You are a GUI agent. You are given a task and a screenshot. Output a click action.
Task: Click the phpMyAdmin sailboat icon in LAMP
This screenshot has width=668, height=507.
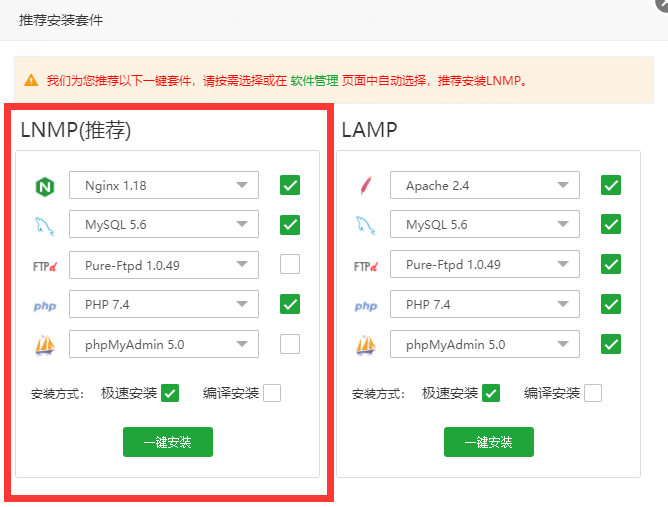click(366, 345)
